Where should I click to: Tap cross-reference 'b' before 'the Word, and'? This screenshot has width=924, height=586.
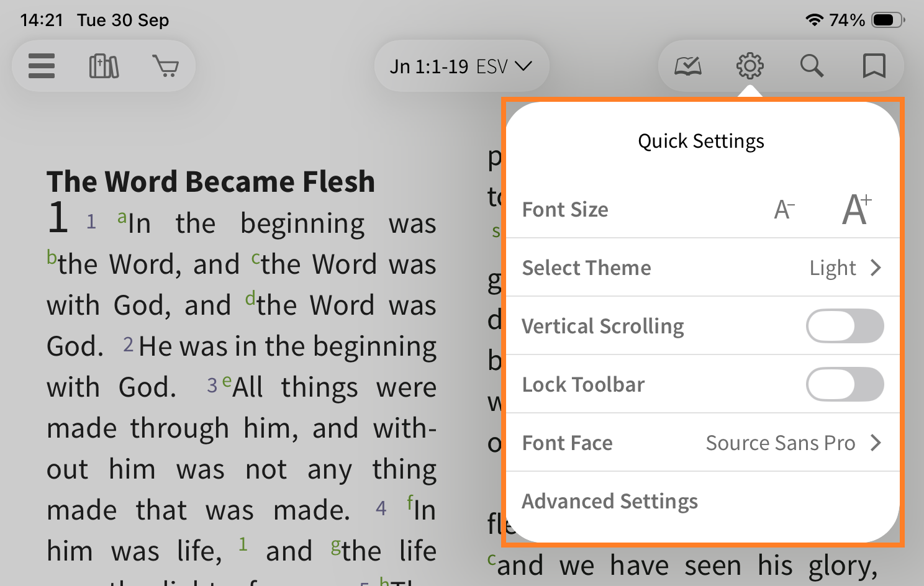(x=52, y=256)
